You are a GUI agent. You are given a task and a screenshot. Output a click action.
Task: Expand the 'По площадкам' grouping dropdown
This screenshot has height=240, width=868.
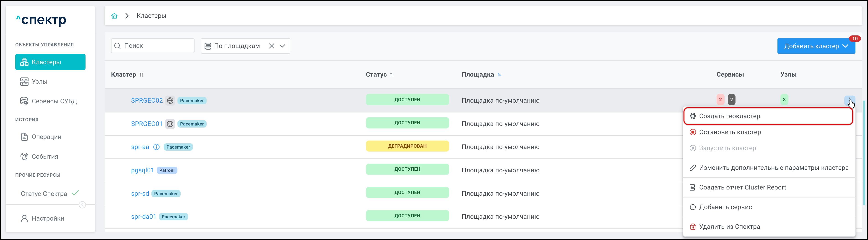(282, 46)
